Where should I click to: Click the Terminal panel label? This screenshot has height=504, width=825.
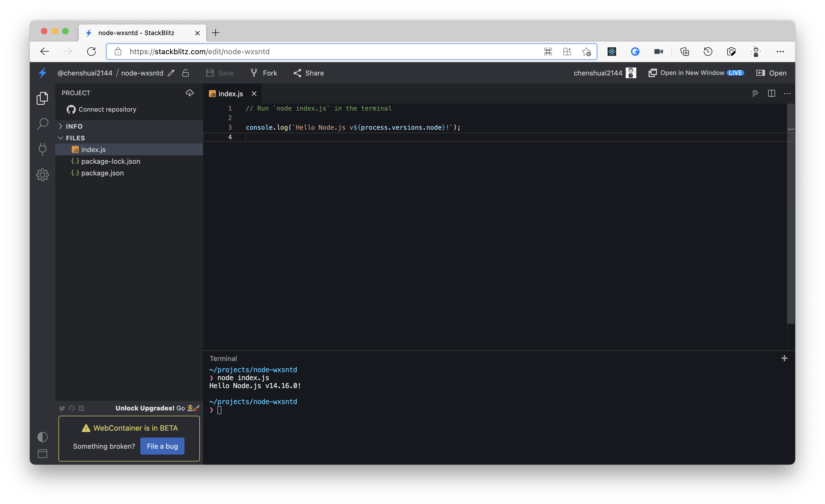coord(223,358)
